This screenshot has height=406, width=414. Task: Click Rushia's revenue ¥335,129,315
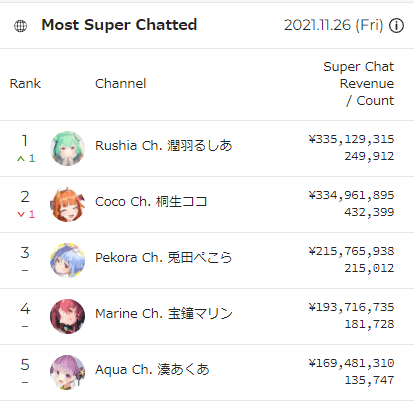coord(351,139)
